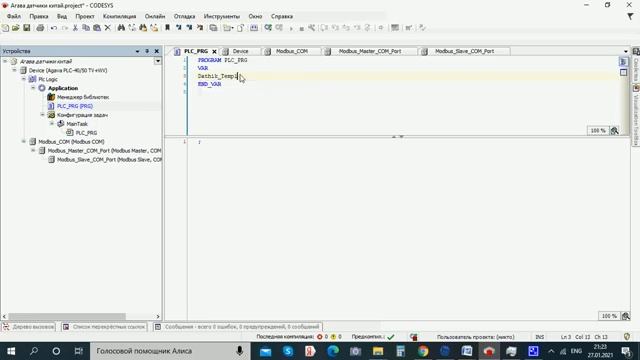Click the Print toolbar icon
This screenshot has width=640, height=360.
[x=40, y=28]
